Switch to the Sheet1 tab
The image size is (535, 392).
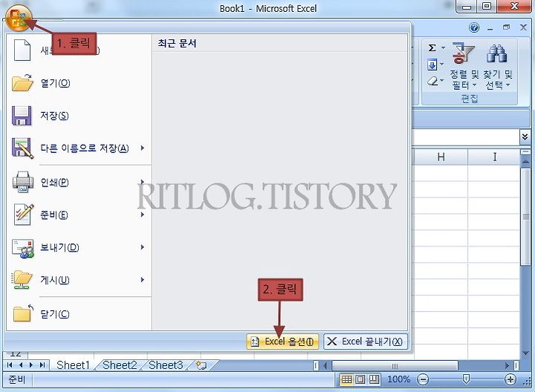coord(73,365)
